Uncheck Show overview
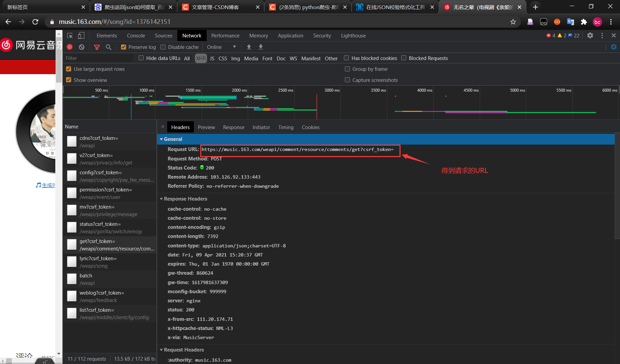 69,80
